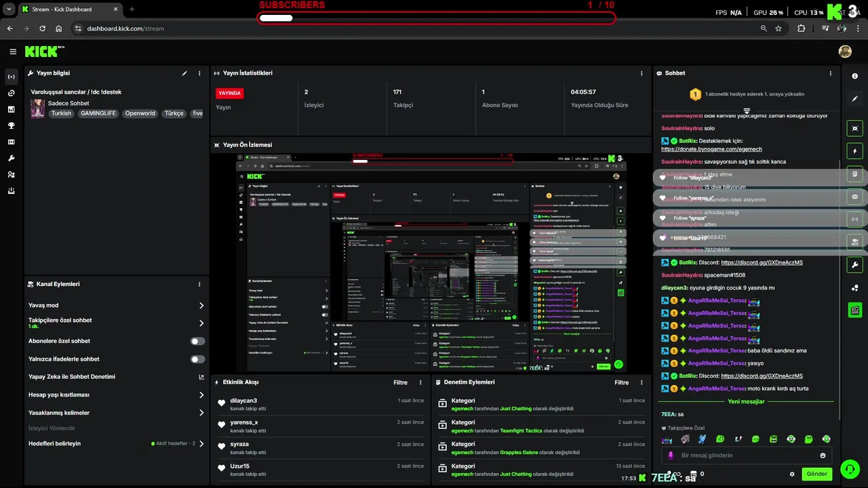Image resolution: width=868 pixels, height=488 pixels.
Task: Expand Hesap yaşı kısıtlaması option
Action: (201, 395)
